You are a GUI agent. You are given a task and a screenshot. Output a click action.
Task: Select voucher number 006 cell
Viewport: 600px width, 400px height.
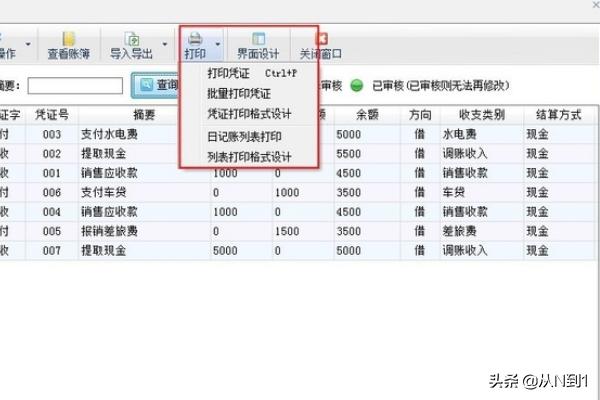coord(52,193)
